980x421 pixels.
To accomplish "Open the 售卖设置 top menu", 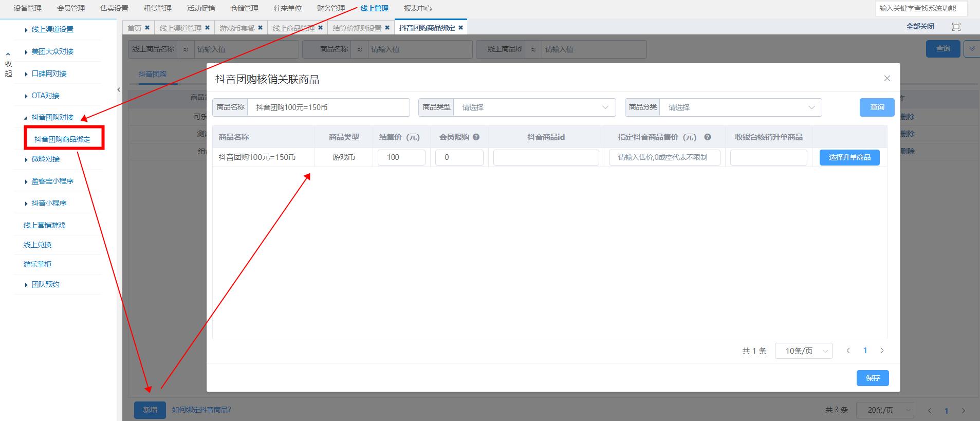I will point(114,8).
